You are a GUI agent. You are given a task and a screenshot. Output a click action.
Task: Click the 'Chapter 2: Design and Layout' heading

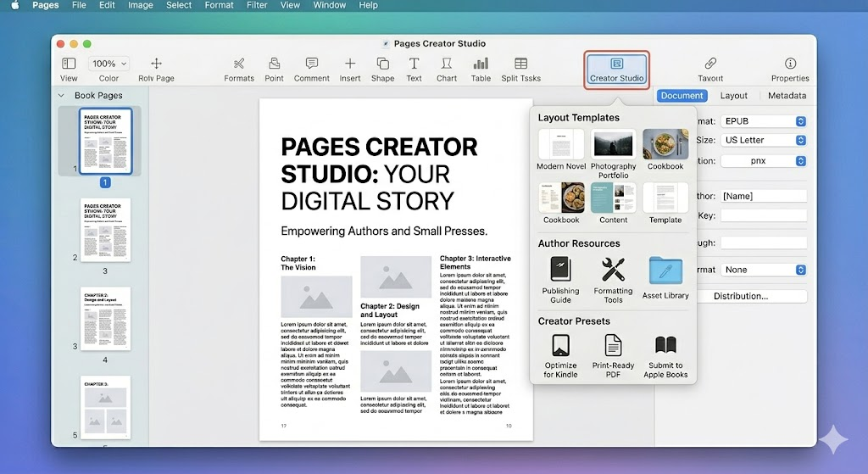tap(390, 310)
